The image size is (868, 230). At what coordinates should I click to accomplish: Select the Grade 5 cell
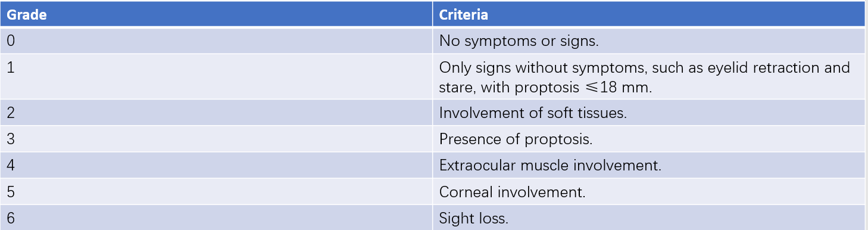tap(216, 191)
